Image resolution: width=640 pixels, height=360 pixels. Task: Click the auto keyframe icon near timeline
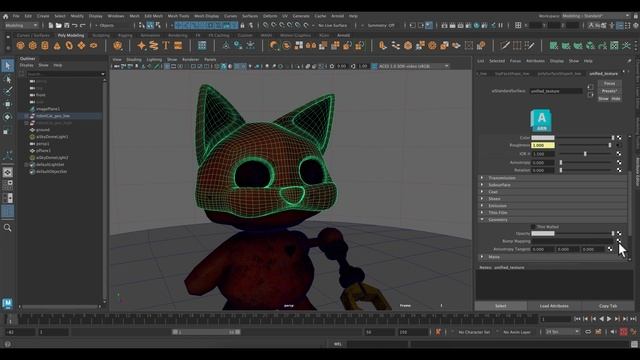pos(624,332)
